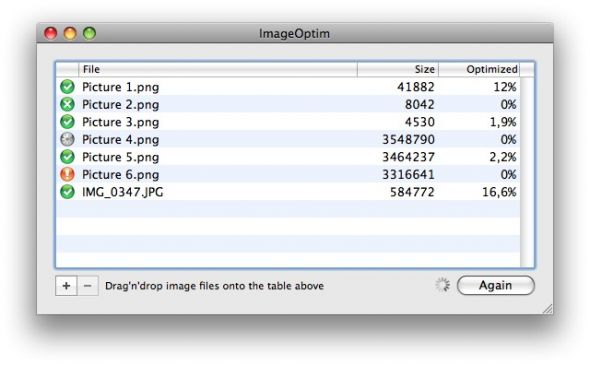590x365 pixels.
Task: Select the Picture 6.png file name
Action: [x=120, y=175]
